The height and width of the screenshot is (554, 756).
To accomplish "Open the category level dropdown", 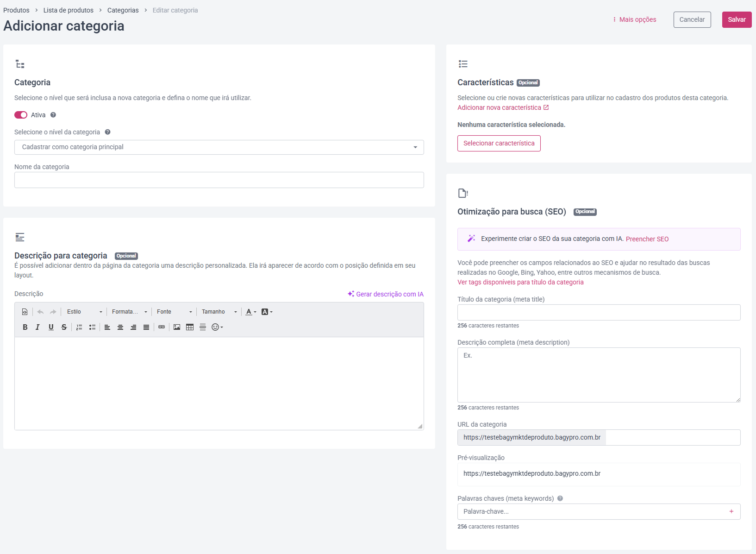I will coord(219,147).
